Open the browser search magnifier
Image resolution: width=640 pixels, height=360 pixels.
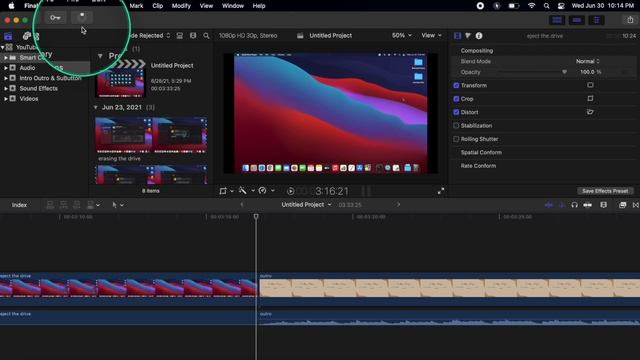pos(207,36)
